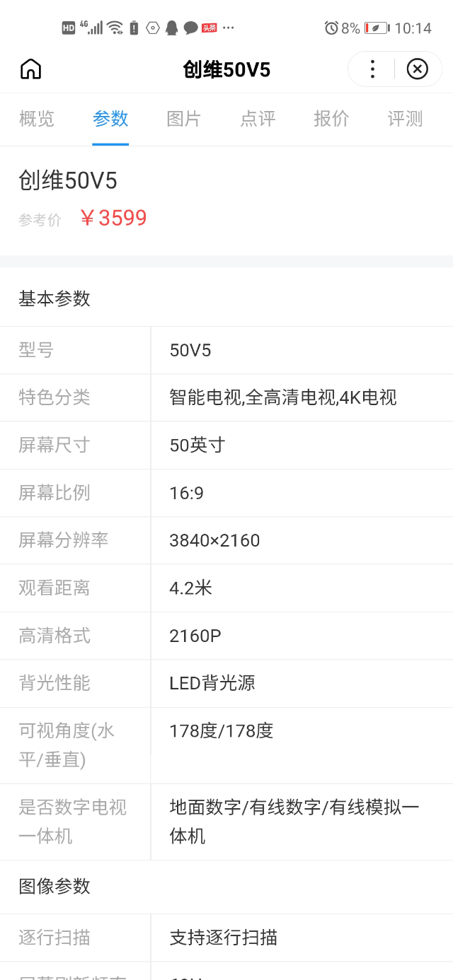Tap the 头条 notification icon

coord(210,28)
